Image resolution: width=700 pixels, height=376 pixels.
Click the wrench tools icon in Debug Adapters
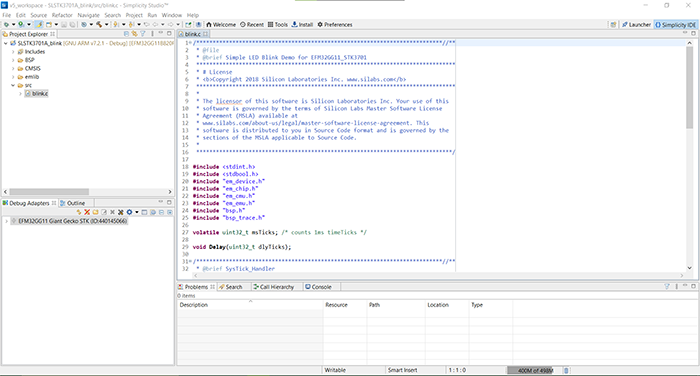121,212
